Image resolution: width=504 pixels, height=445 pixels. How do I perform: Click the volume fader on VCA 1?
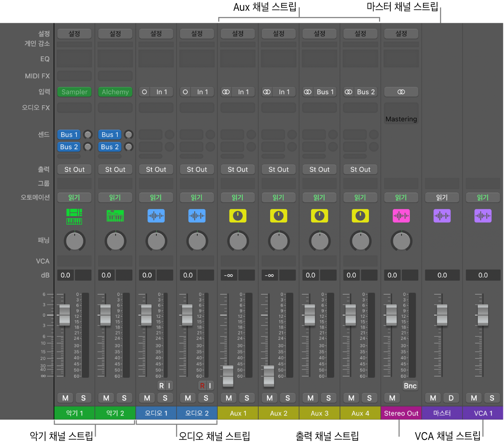pos(483,315)
